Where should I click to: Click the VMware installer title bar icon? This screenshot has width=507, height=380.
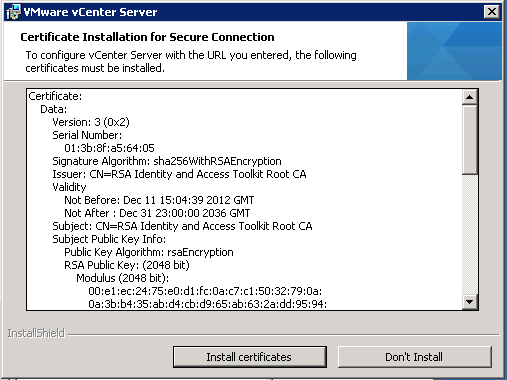pyautogui.click(x=13, y=12)
